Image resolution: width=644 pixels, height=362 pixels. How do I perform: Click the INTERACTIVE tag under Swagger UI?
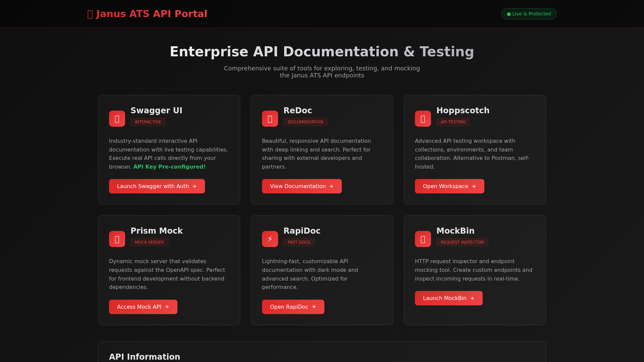point(148,122)
